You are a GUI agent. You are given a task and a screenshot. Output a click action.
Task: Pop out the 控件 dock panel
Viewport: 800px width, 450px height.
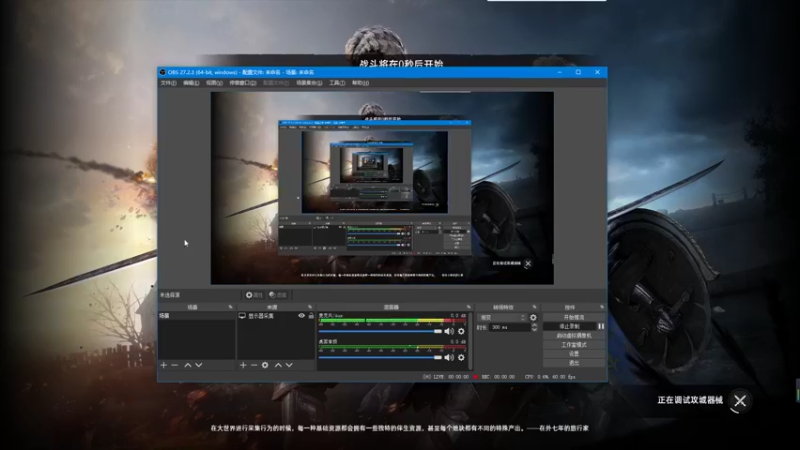pyautogui.click(x=602, y=307)
